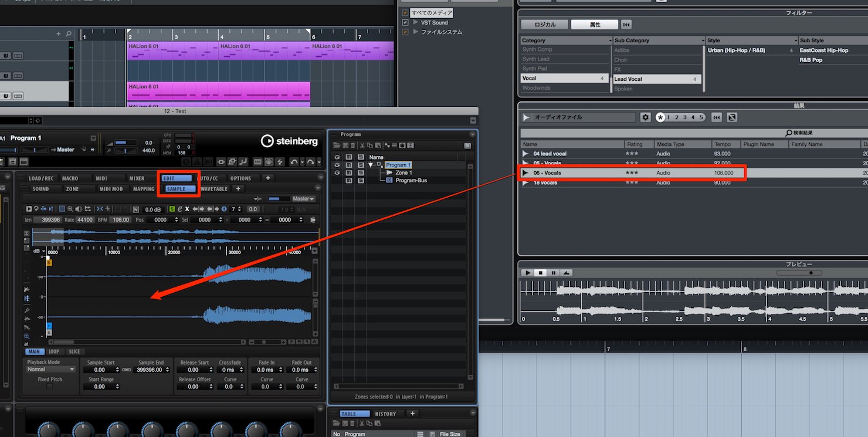The image size is (868, 437).
Task: Select the 18 vocals result row
Action: [x=694, y=182]
